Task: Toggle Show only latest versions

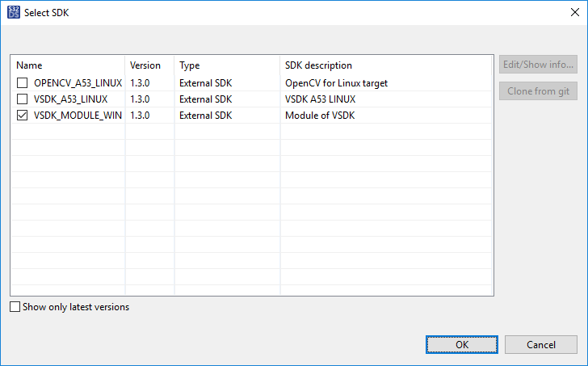Action: 16,307
